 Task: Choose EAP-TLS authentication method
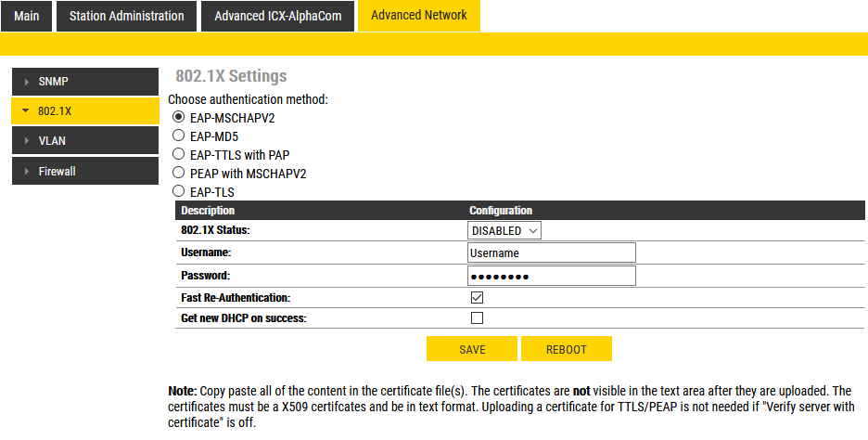pyautogui.click(x=179, y=191)
